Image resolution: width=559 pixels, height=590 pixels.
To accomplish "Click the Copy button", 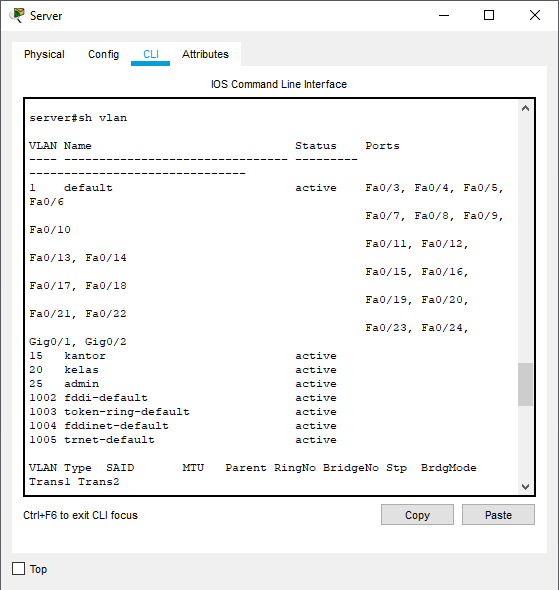I will 417,515.
